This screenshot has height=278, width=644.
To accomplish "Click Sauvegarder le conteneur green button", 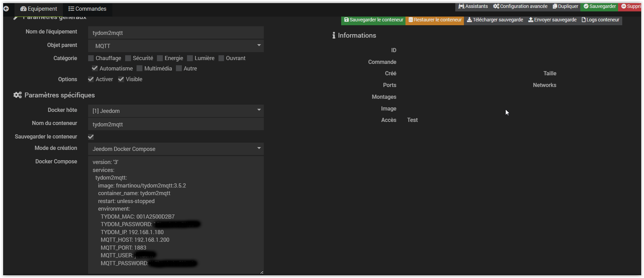I will pos(373,20).
